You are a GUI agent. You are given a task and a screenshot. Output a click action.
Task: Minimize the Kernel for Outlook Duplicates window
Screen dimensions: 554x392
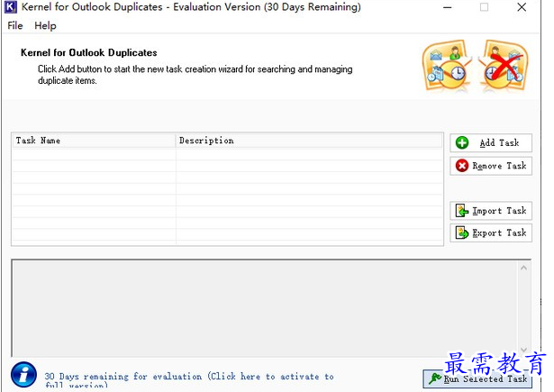coord(448,7)
